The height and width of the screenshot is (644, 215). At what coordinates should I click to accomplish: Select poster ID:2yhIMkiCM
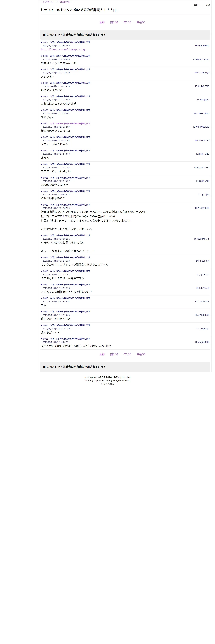tap(202, 301)
